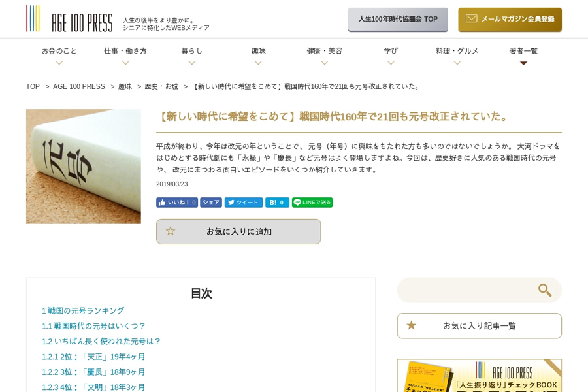Click the Hatena B! bookmark button
Screen dimensions: 588x392
277,203
